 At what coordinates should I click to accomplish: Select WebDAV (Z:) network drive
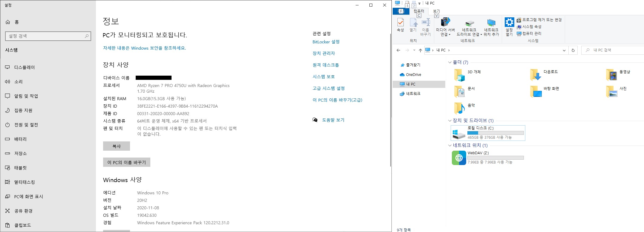tap(488, 158)
